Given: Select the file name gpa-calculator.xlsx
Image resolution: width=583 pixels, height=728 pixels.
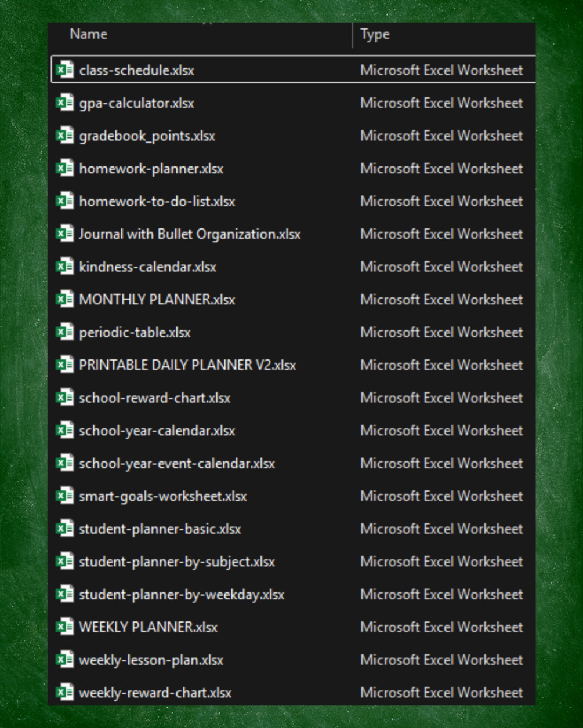Looking at the screenshot, I should point(137,103).
